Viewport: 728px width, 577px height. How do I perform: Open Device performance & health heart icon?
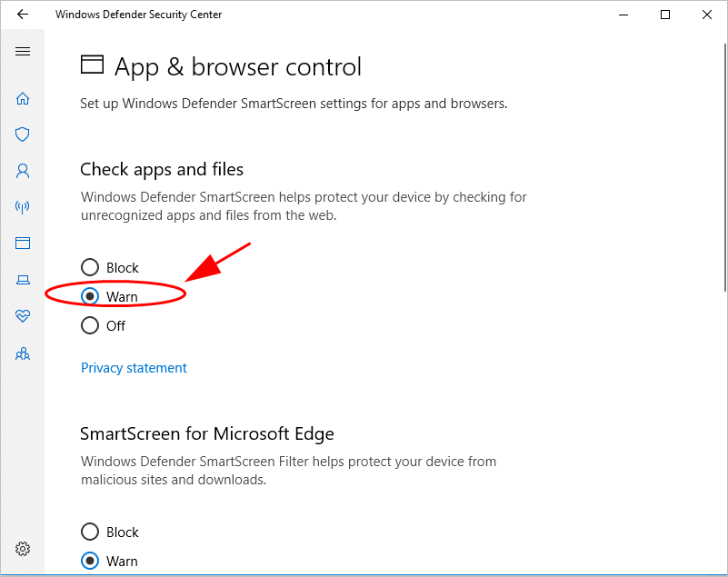(23, 316)
